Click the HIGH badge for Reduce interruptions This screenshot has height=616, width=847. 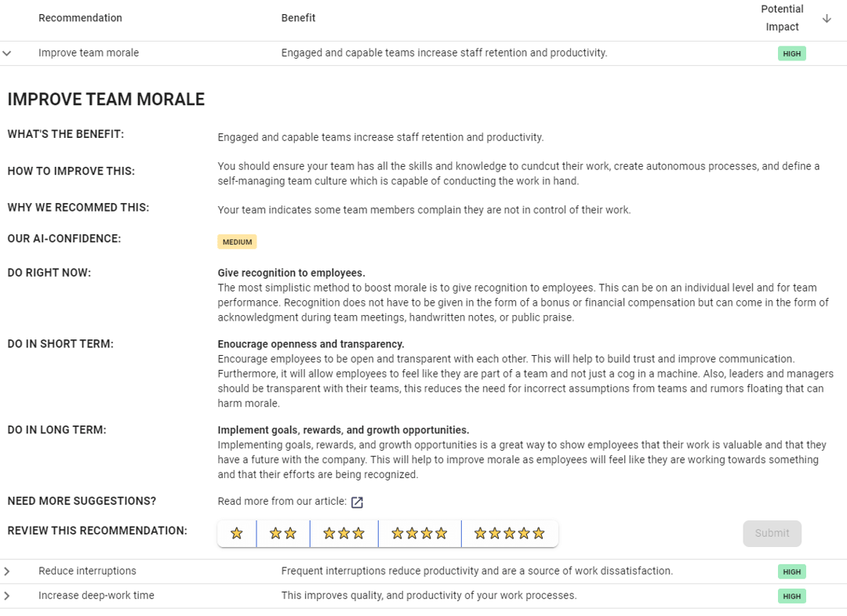(791, 571)
